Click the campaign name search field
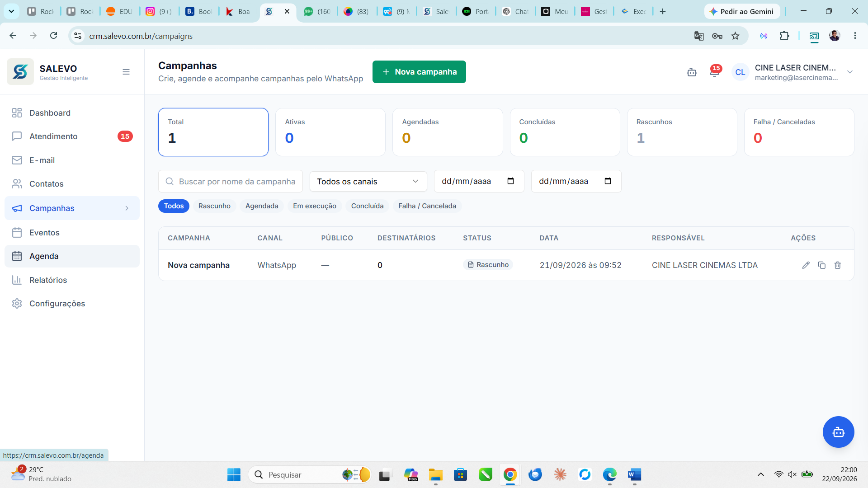 tap(231, 181)
